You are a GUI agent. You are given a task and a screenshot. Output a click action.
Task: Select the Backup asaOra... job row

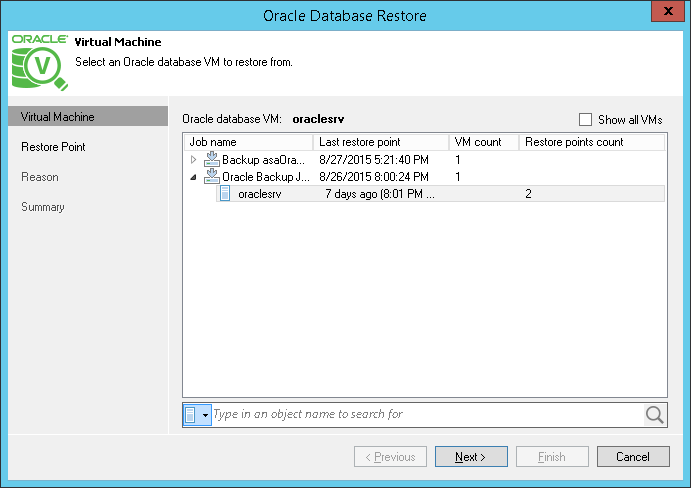[x=424, y=159]
